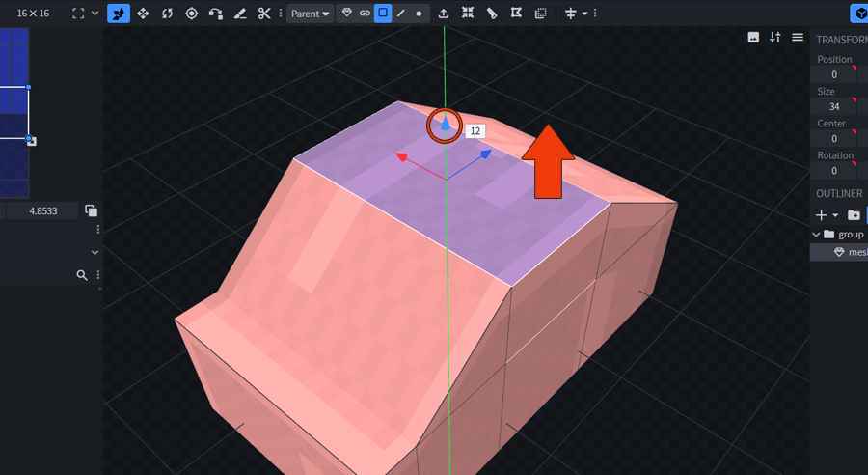Switch to edge selection mode
The image size is (868, 475).
(x=401, y=14)
